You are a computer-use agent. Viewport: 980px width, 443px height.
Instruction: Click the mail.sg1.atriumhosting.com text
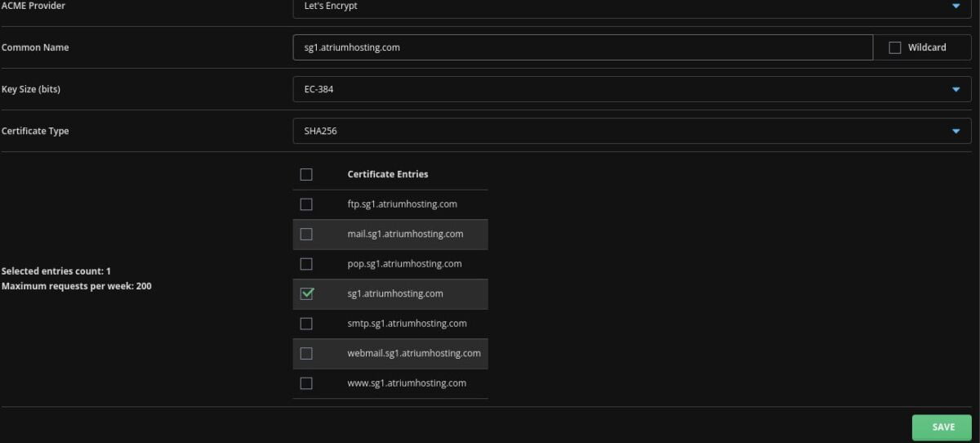405,234
